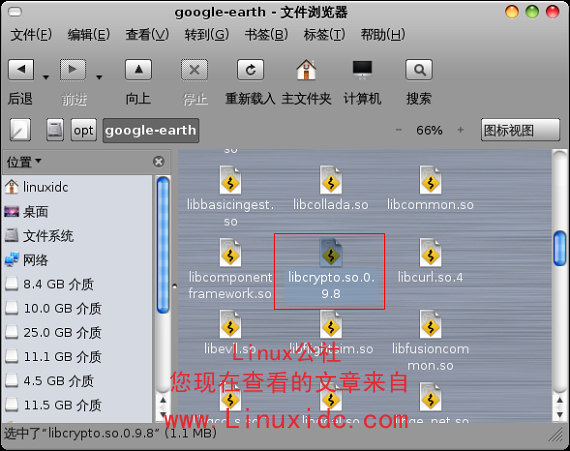Select 4.5 GB 介质 volume
The width and height of the screenshot is (570, 451).
pos(77,381)
